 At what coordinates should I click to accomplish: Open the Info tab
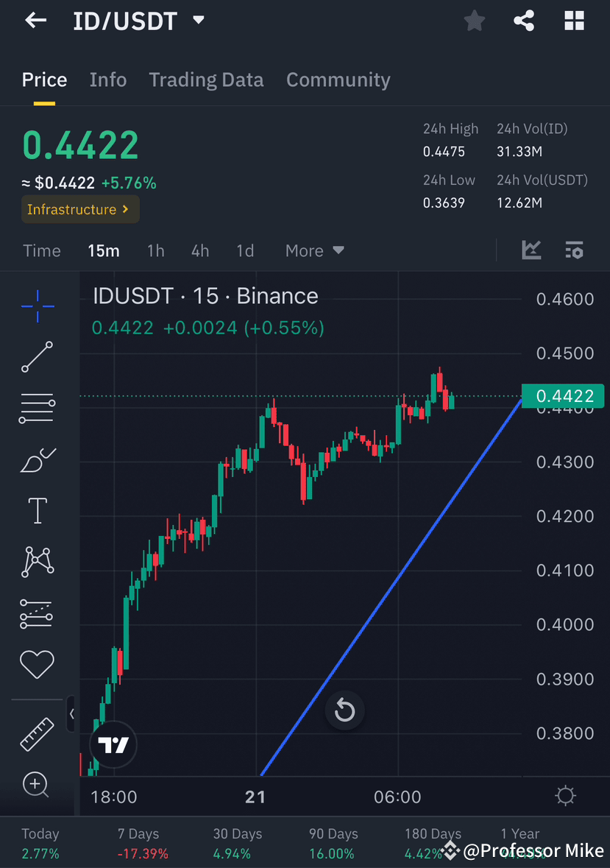[107, 80]
